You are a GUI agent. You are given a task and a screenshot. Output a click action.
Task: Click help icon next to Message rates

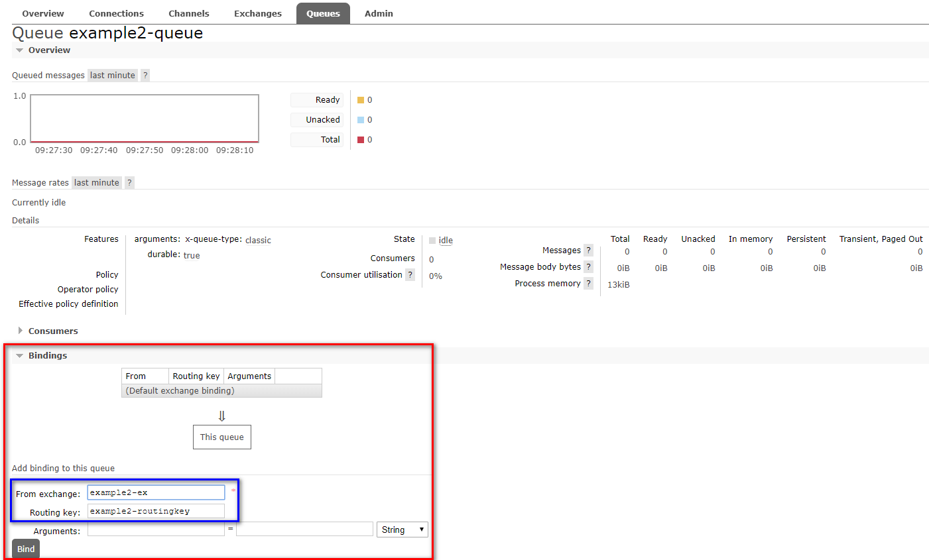coord(129,183)
